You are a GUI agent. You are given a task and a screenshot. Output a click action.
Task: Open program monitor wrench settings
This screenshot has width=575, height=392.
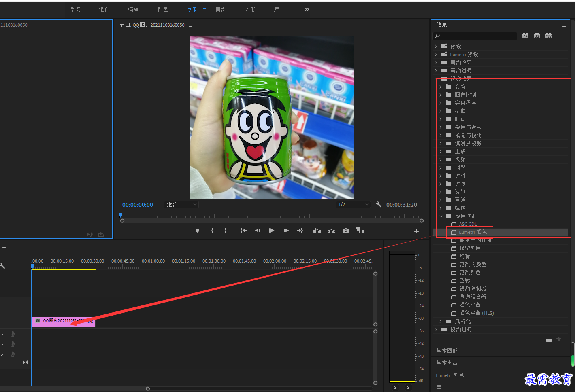click(x=379, y=204)
